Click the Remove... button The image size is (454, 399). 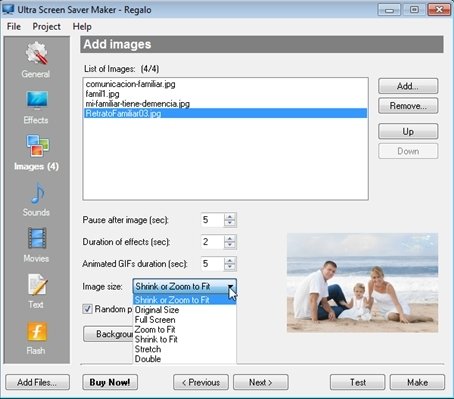pyautogui.click(x=408, y=106)
